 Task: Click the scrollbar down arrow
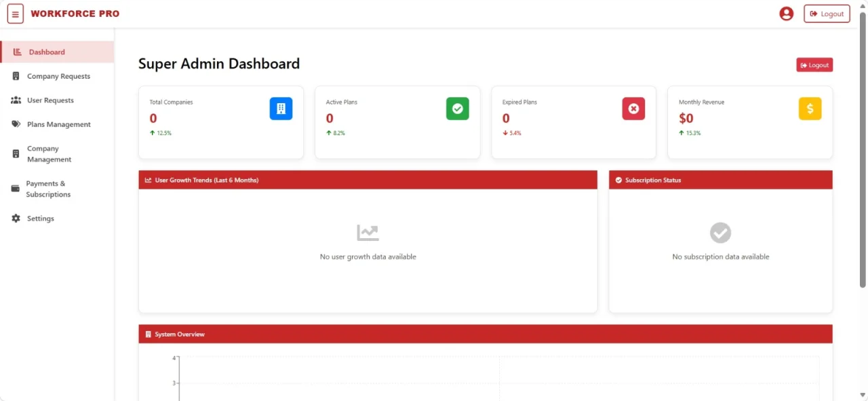[x=863, y=395]
